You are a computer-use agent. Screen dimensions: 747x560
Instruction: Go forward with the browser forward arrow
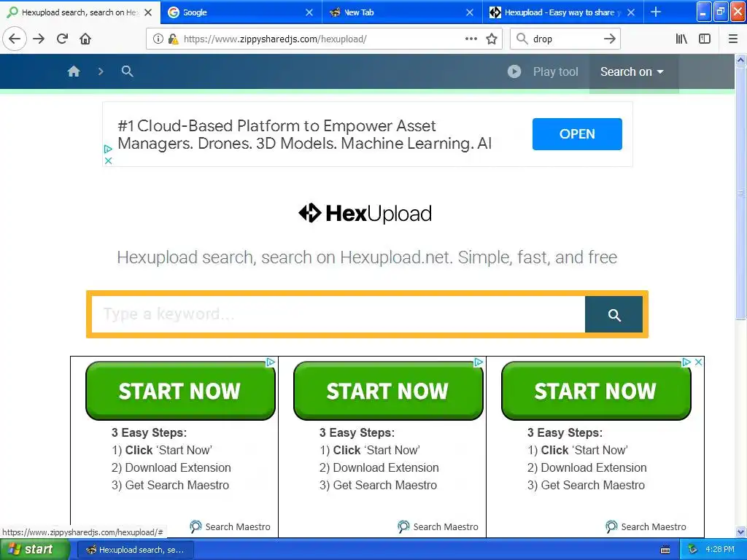click(x=39, y=39)
